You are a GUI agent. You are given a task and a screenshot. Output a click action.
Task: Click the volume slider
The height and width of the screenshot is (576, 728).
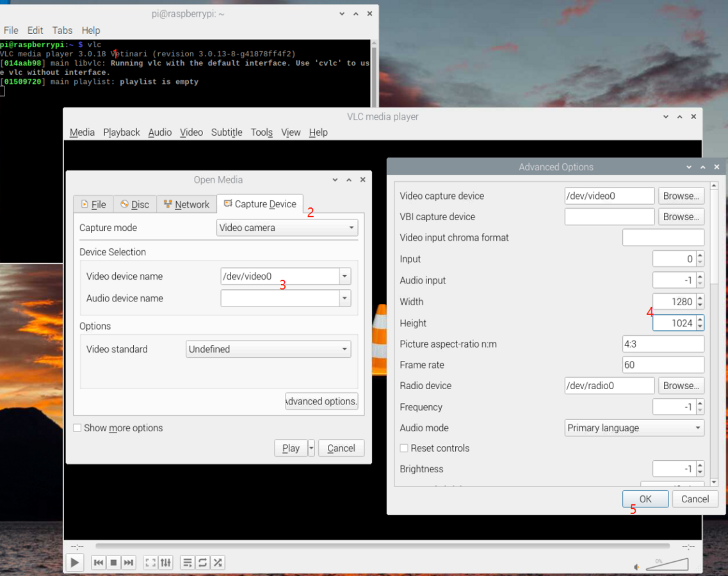click(x=667, y=564)
